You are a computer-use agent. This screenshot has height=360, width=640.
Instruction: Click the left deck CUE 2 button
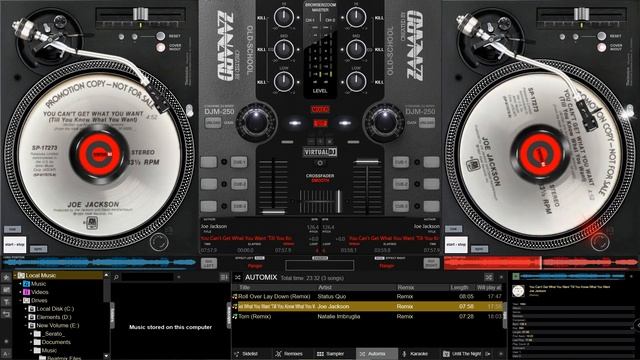[239, 184]
